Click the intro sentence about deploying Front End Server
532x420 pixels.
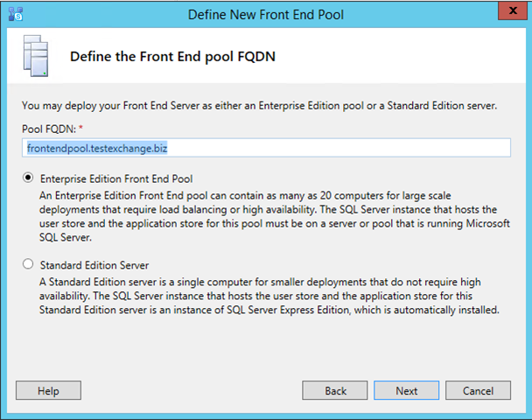tap(259, 106)
